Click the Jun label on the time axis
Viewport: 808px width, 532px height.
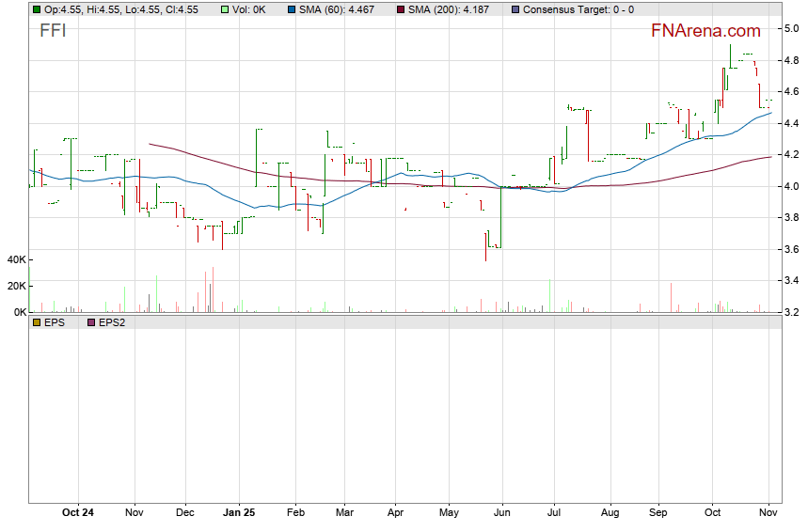point(501,513)
